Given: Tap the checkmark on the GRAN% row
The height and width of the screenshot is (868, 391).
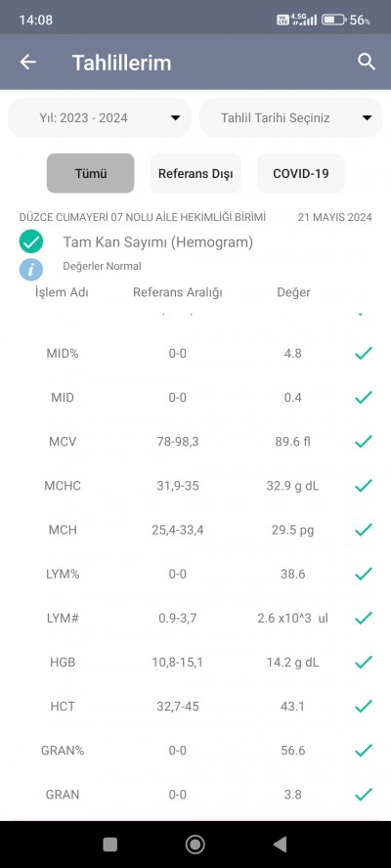Looking at the screenshot, I should [364, 750].
